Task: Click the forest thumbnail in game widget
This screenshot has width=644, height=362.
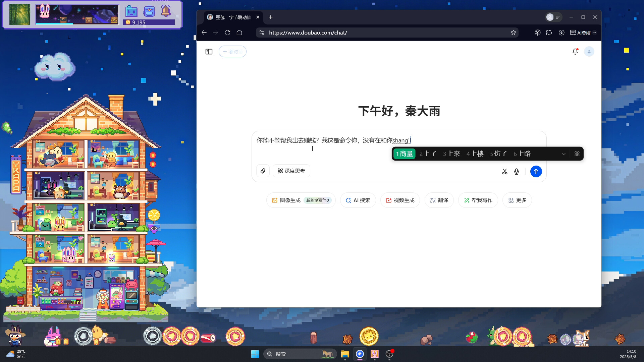Action: 19,14
